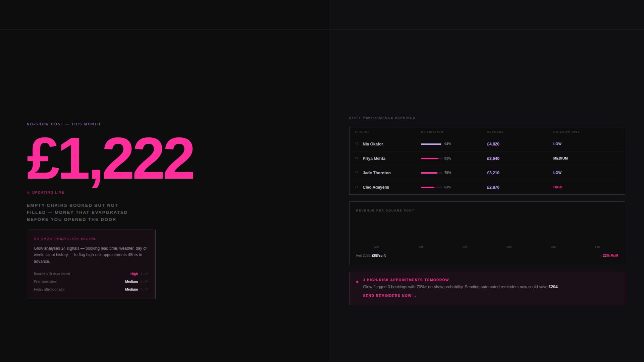This screenshot has width=644, height=362.
Task: Click the No-Show Cost — This Month label
Action: [63, 124]
